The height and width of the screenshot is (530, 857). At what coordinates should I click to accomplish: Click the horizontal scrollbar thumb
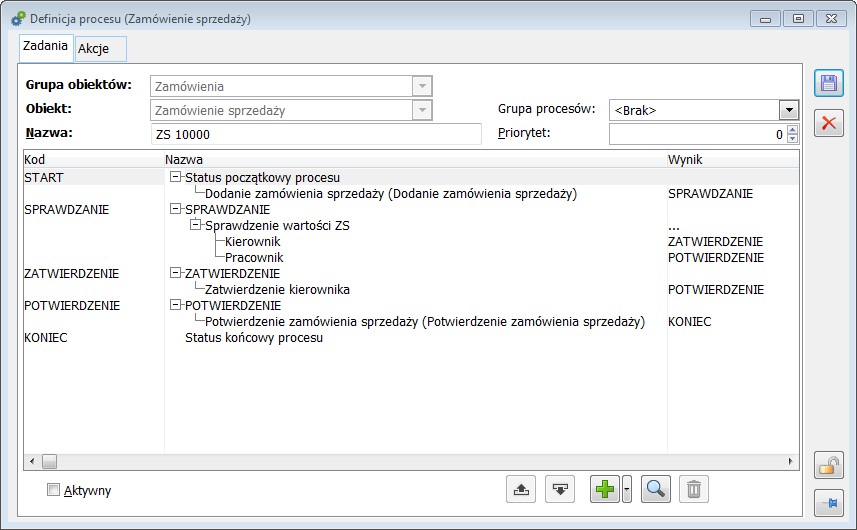point(50,462)
